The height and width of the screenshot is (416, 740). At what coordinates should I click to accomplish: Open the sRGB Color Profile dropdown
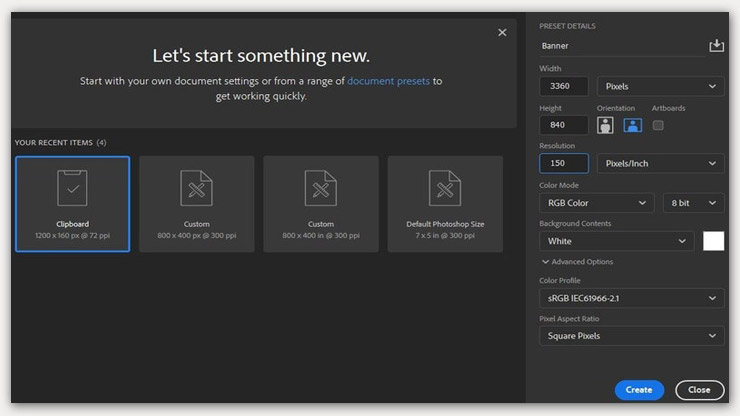[631, 298]
